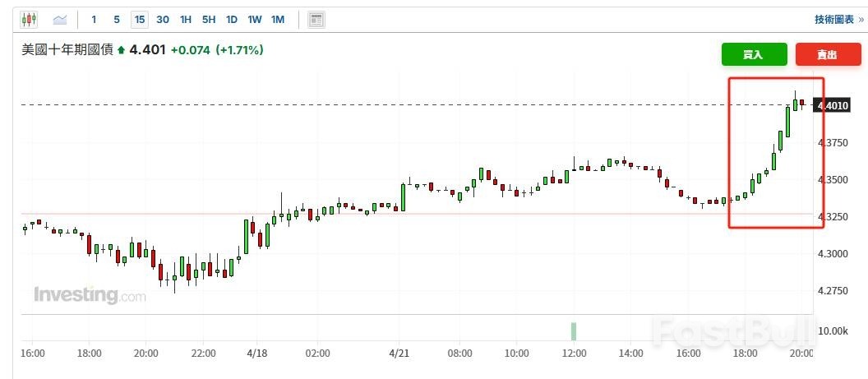Image resolution: width=868 pixels, height=379 pixels.
Task: Click the green up arrow beside price
Action: [x=121, y=51]
